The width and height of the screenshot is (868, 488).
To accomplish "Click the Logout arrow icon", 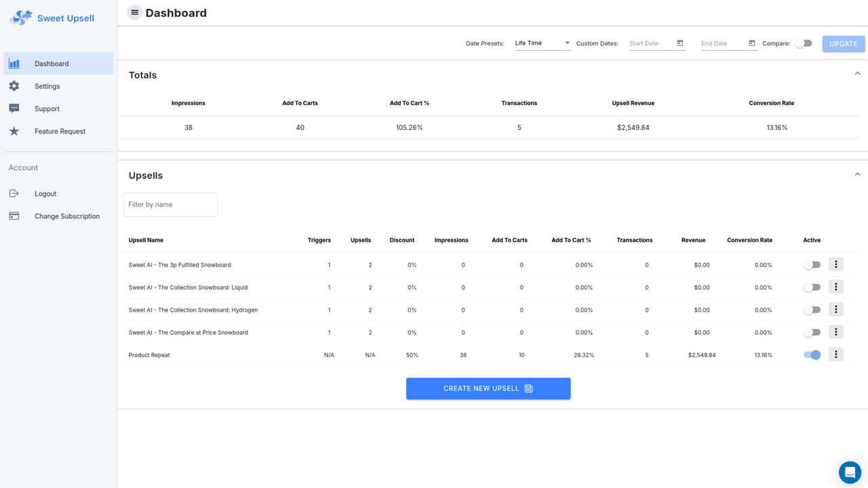I will click(x=14, y=193).
